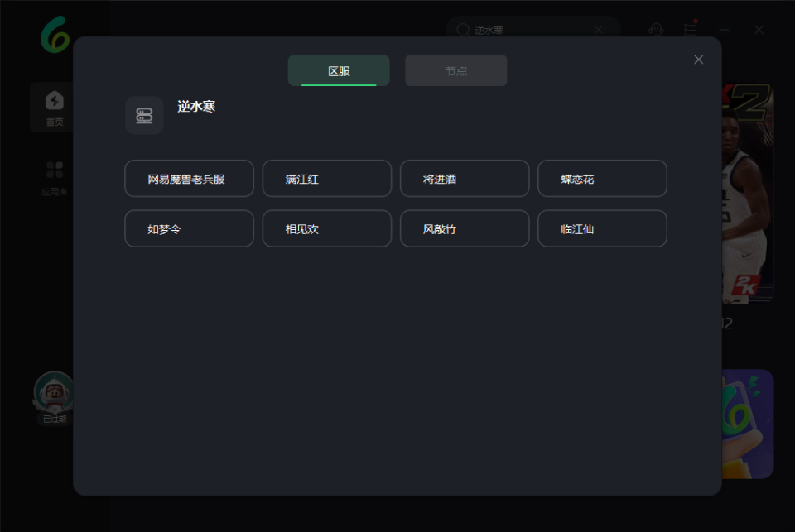This screenshot has height=532, width=795.
Task: Switch to the 区服 tab
Action: coord(339,70)
